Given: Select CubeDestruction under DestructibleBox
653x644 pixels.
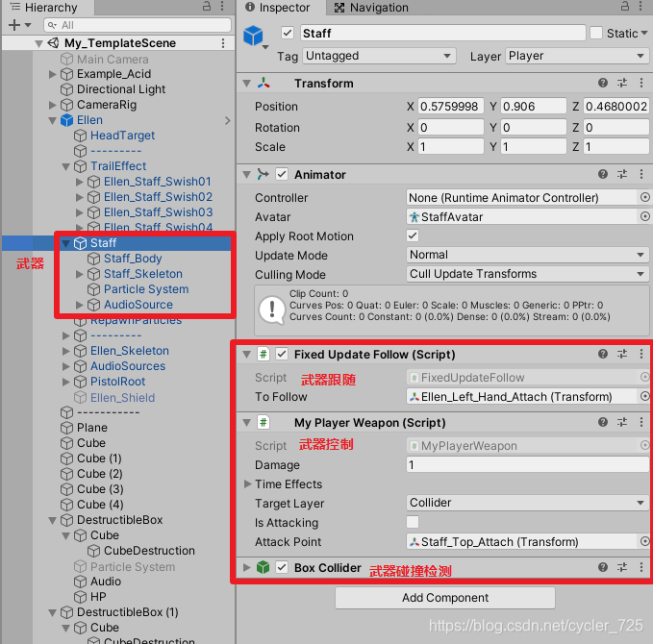Looking at the screenshot, I should (149, 551).
